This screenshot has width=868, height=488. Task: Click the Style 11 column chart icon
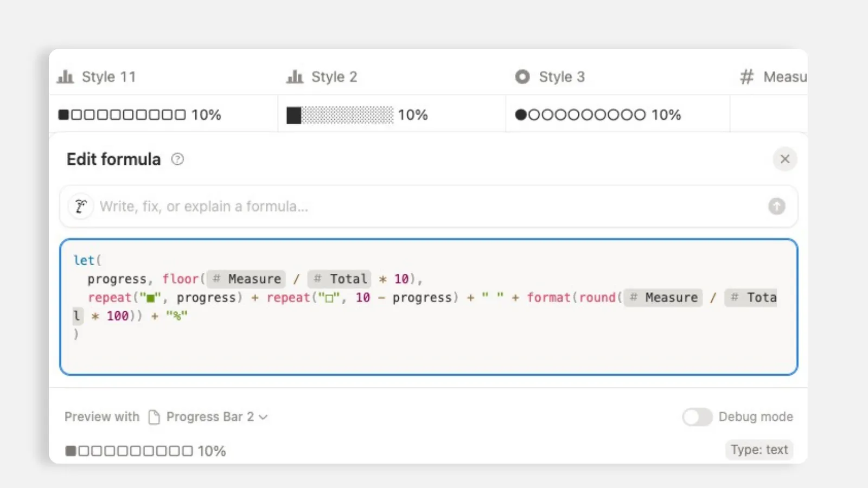(x=65, y=76)
